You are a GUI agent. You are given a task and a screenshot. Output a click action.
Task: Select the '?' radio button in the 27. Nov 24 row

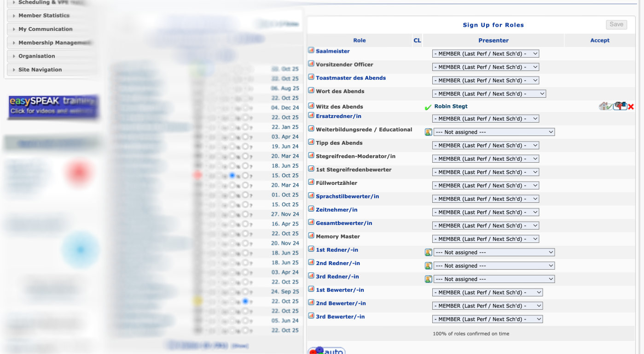[x=246, y=214]
